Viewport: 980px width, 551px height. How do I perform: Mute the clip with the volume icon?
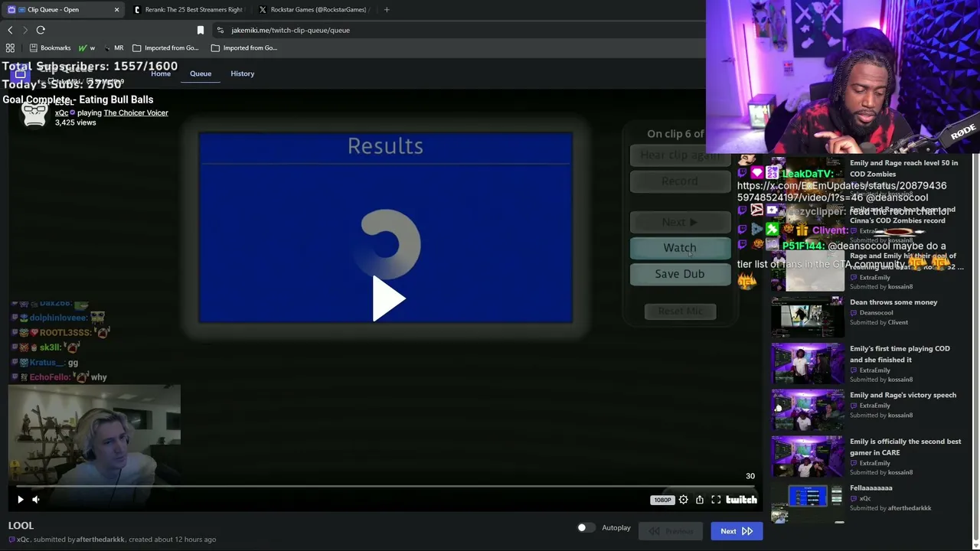coord(36,500)
